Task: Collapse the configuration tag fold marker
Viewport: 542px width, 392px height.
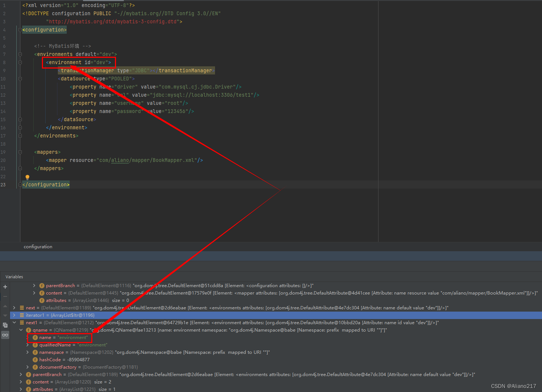Action: click(20, 30)
